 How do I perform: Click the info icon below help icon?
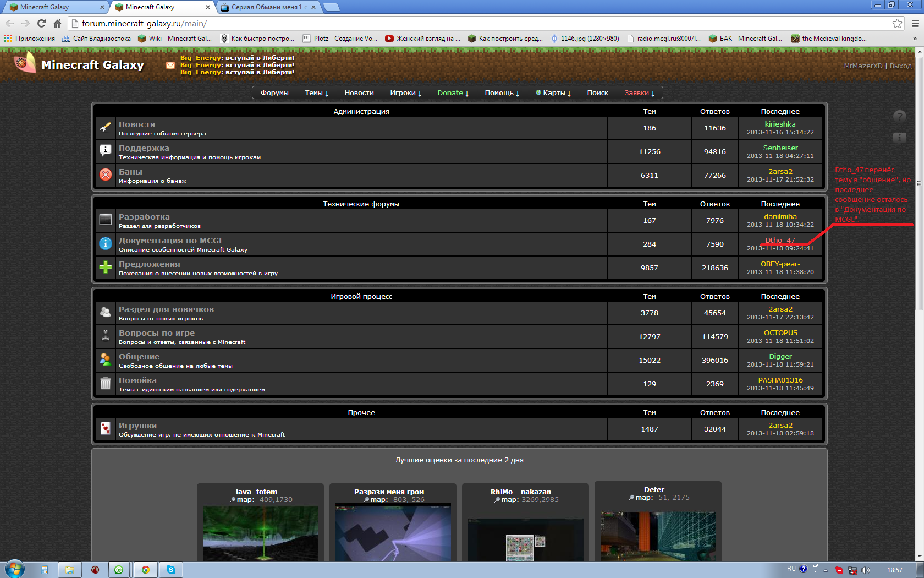(900, 138)
